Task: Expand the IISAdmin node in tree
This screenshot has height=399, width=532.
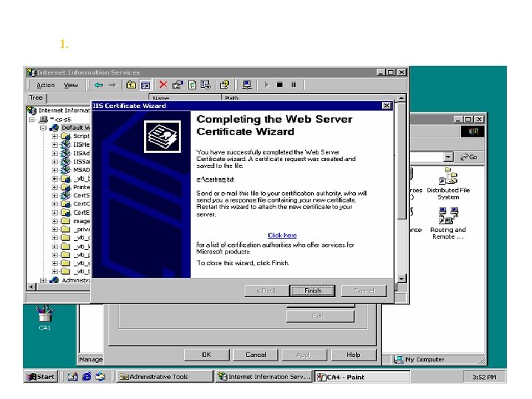Action: pyautogui.click(x=55, y=154)
